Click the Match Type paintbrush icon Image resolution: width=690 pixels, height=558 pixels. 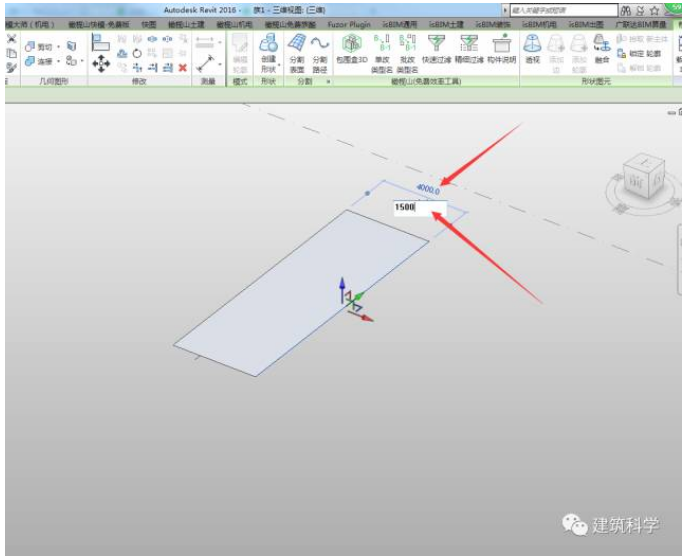coord(11,67)
